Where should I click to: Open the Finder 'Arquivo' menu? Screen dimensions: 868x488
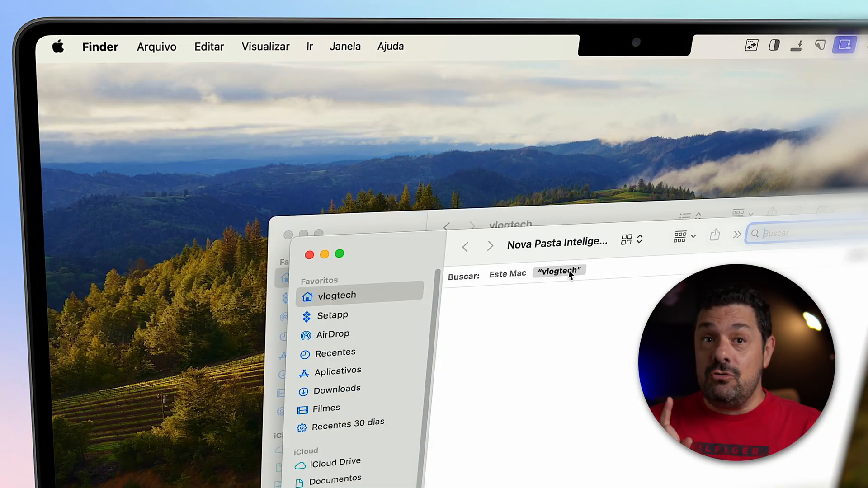(x=156, y=47)
